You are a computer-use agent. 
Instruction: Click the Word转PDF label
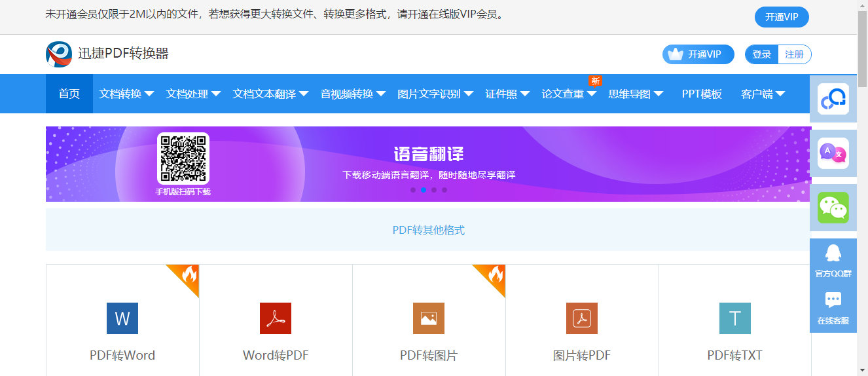pyautogui.click(x=276, y=356)
